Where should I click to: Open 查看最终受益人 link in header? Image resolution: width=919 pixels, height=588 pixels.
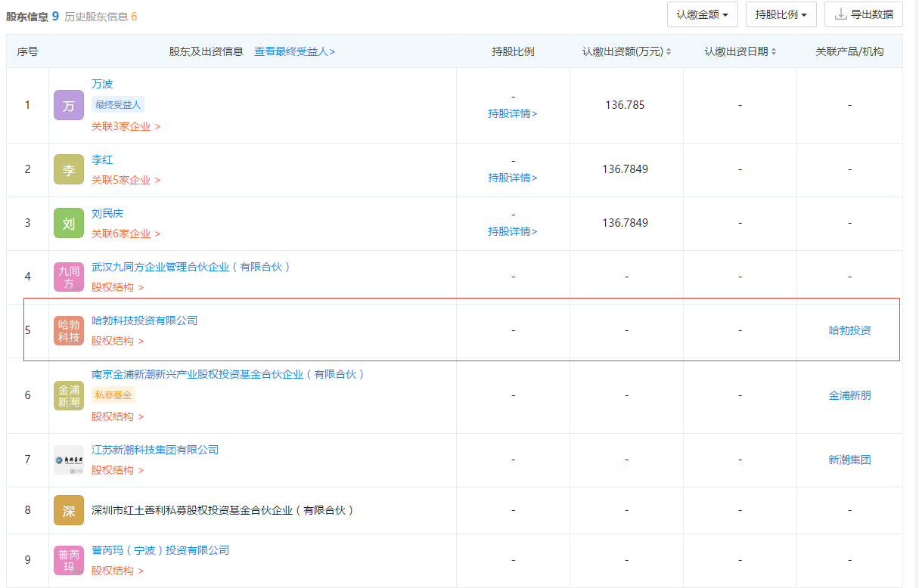point(294,51)
